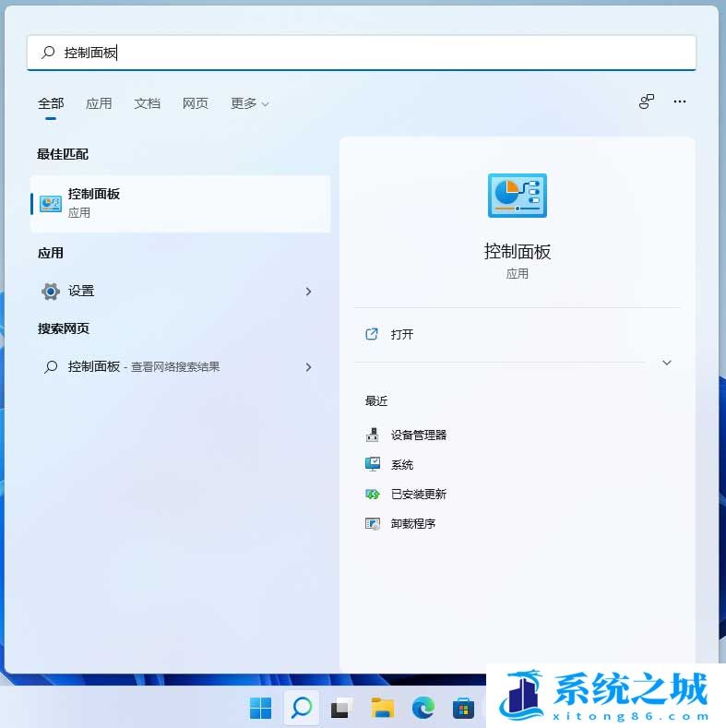
Task: Click 打开 to launch Control Panel
Action: point(401,335)
